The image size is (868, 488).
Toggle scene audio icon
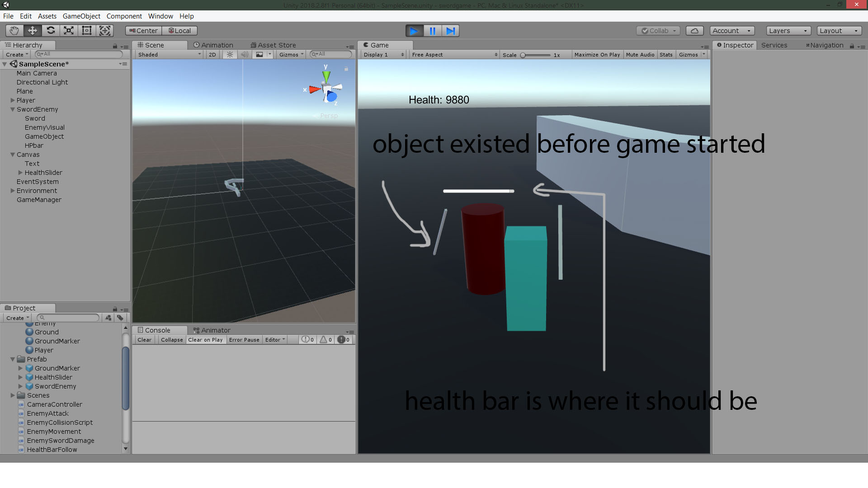point(245,55)
